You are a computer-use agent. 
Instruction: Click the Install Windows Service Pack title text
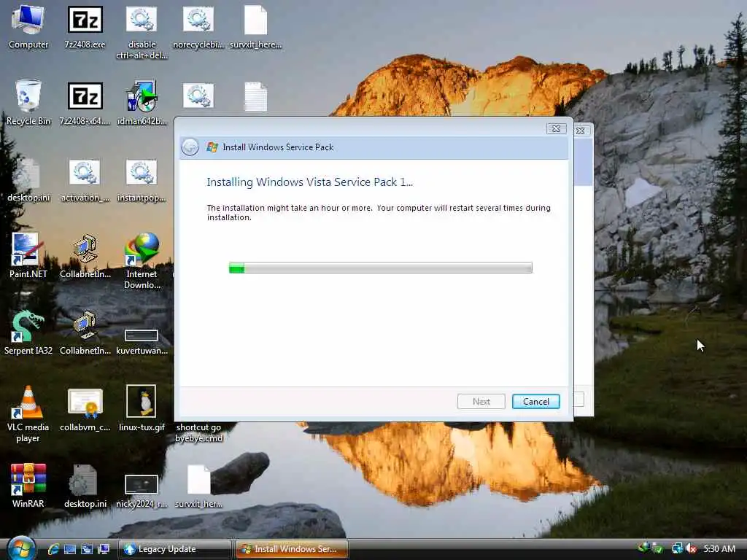(278, 147)
